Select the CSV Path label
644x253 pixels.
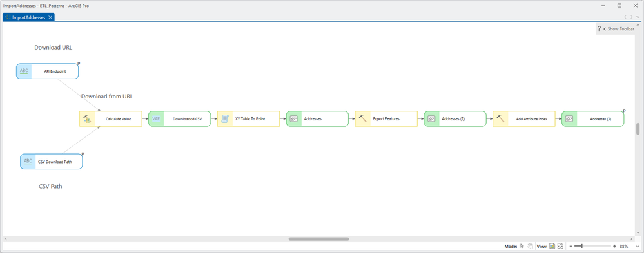pos(50,186)
